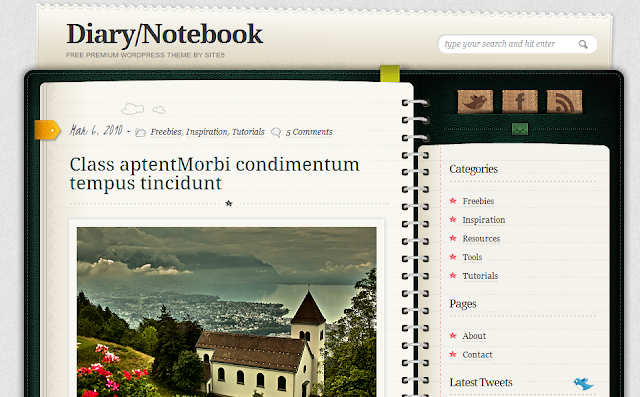
Task: Open the About page link
Action: (x=474, y=336)
